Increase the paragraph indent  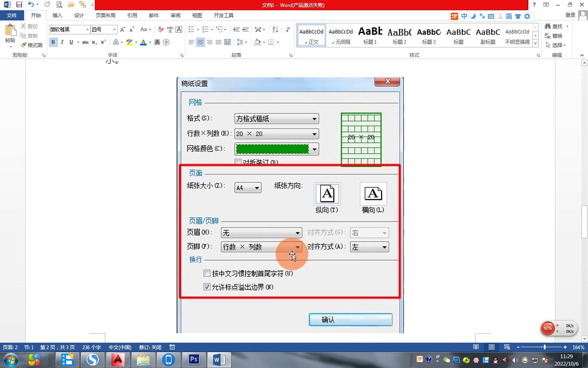pos(245,29)
